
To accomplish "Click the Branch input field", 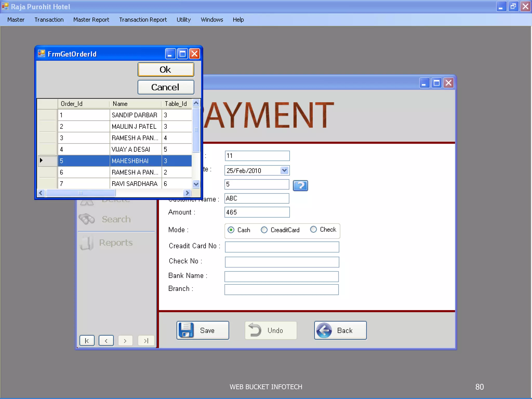I will pos(281,289).
